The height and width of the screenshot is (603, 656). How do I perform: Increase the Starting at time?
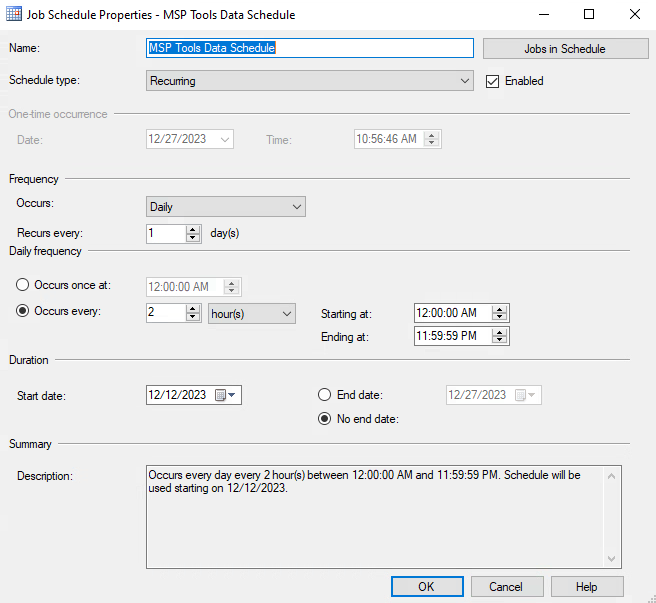pos(499,309)
